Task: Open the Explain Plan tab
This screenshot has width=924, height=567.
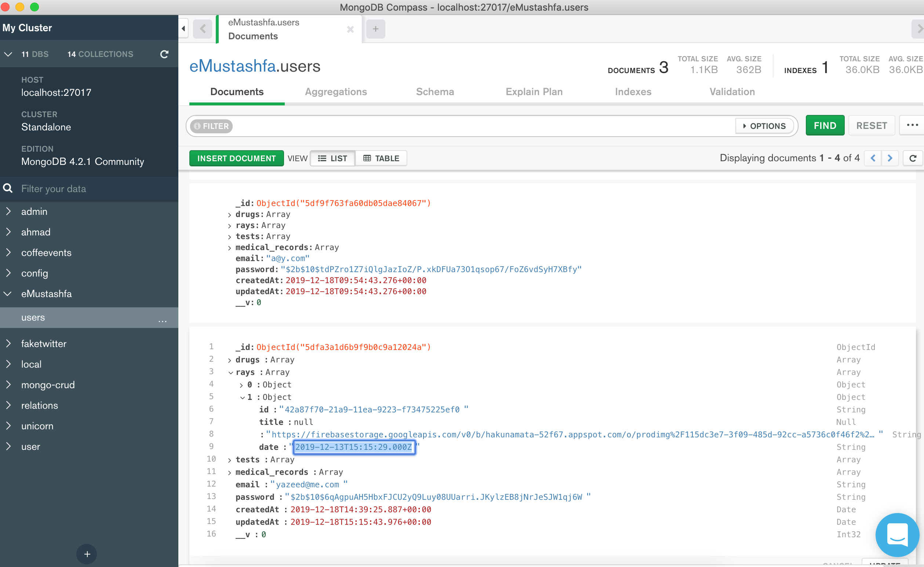Action: click(x=534, y=92)
